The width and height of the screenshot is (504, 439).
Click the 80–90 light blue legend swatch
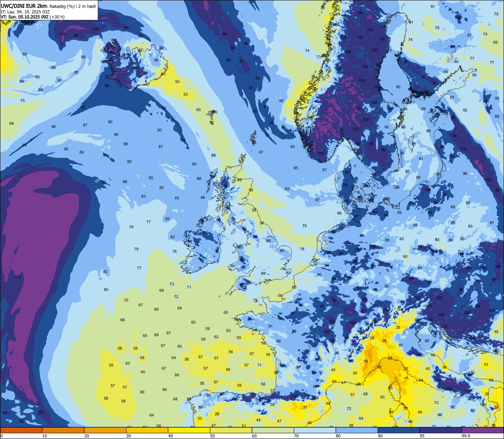(x=357, y=430)
